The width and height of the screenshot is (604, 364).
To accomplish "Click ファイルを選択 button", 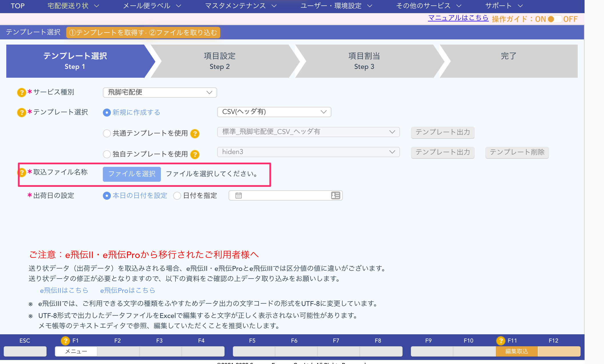I will [132, 174].
